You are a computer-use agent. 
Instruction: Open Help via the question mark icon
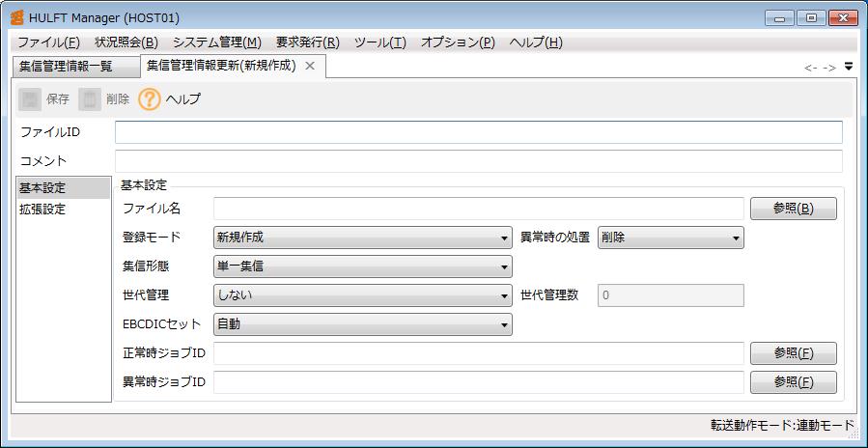[x=150, y=99]
